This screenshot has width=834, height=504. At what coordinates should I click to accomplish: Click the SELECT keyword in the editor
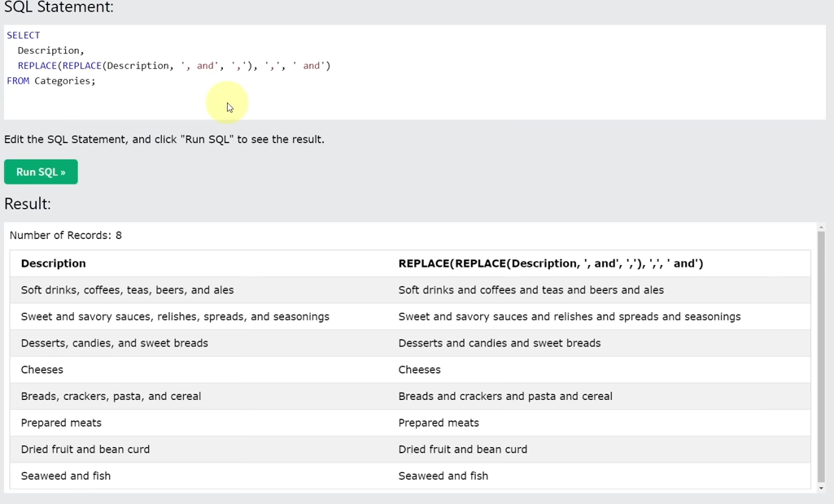[24, 35]
